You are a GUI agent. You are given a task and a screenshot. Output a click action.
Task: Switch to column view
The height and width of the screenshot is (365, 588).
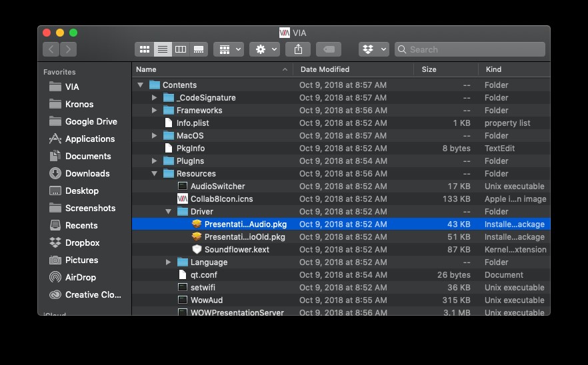181,49
